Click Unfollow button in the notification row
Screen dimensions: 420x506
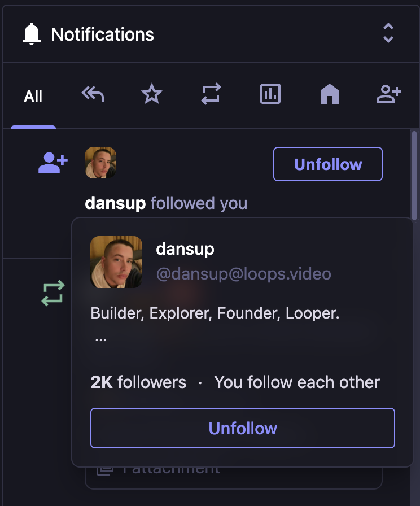coord(327,164)
